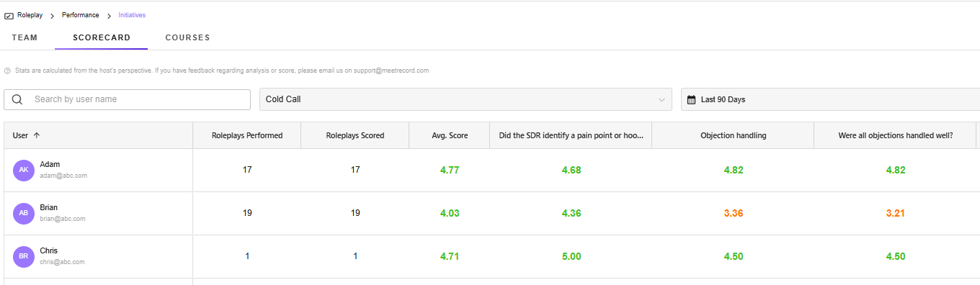The height and width of the screenshot is (285, 980).
Task: Open the Roleplay breadcrumb link
Action: [30, 15]
